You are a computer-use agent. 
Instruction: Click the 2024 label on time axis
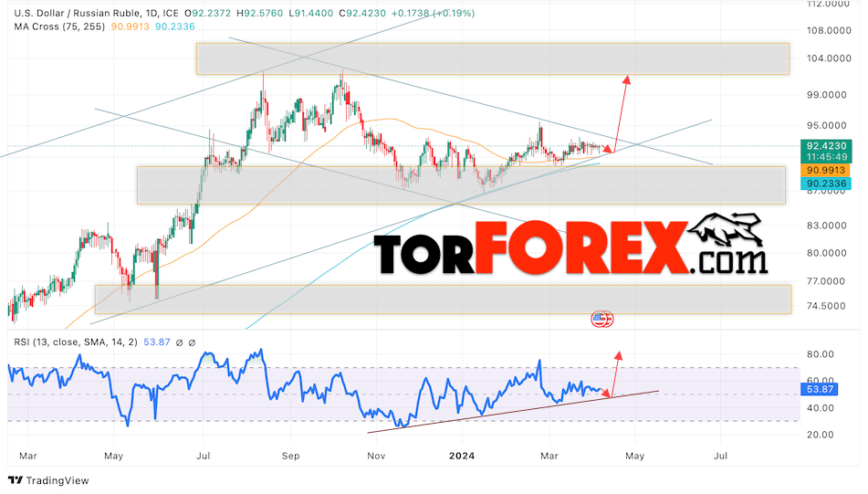[462, 456]
